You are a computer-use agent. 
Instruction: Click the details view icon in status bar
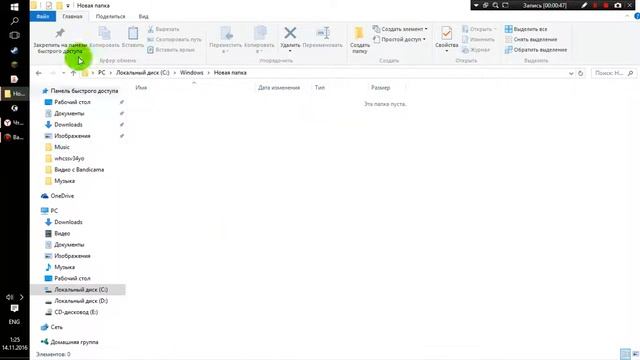tap(625, 354)
